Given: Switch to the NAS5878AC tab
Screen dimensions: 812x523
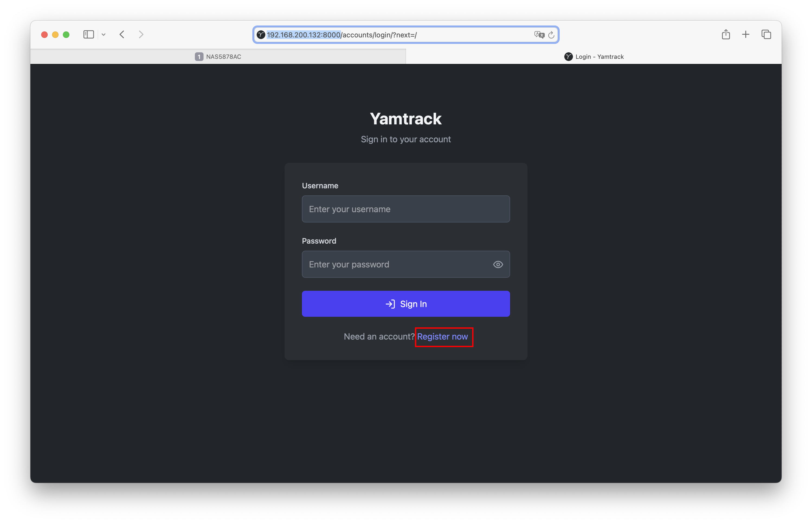Looking at the screenshot, I should (218, 57).
